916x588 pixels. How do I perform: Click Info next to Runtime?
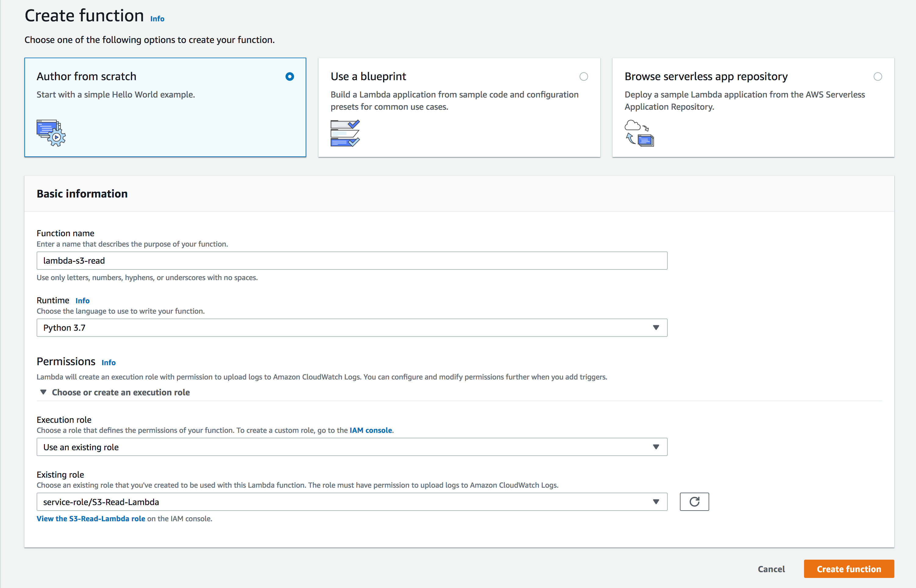point(82,301)
